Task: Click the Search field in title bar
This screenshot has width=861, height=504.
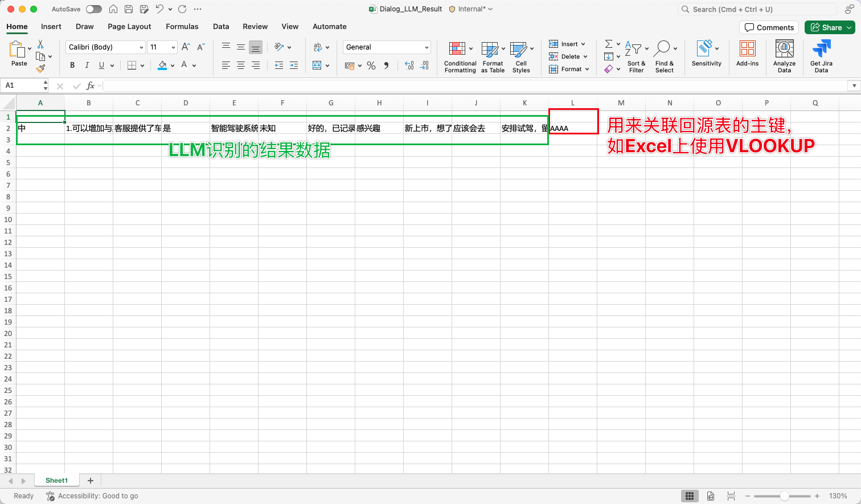Action: tap(757, 9)
